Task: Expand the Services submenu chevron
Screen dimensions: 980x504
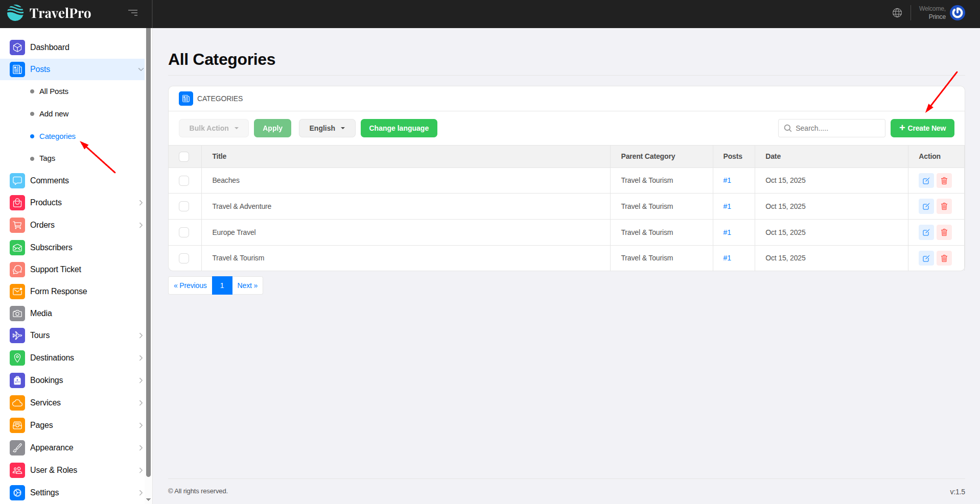Action: [x=141, y=403]
